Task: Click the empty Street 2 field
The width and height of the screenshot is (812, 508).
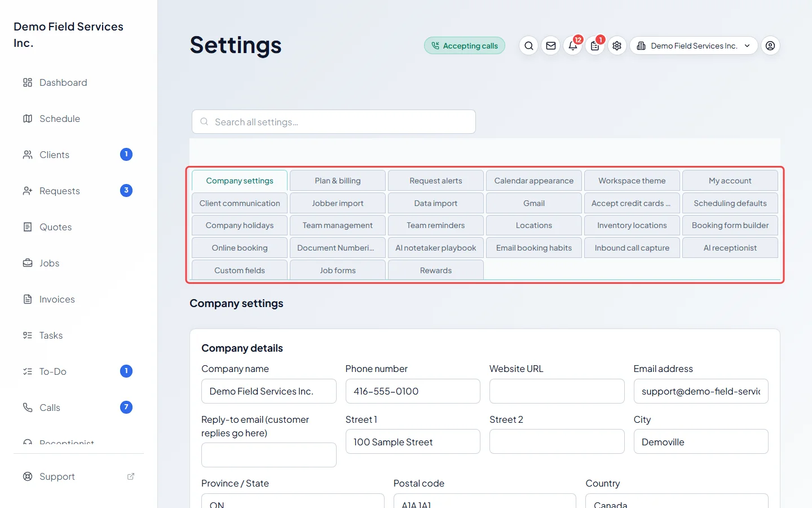Action: [557, 441]
